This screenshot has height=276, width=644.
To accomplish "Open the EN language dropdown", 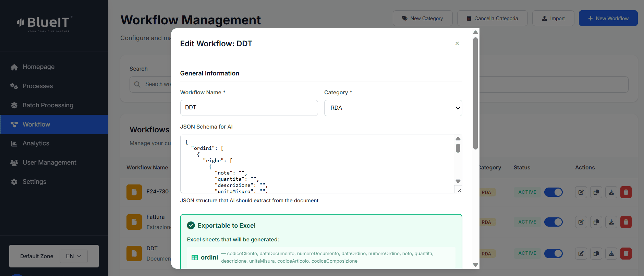I will point(74,256).
